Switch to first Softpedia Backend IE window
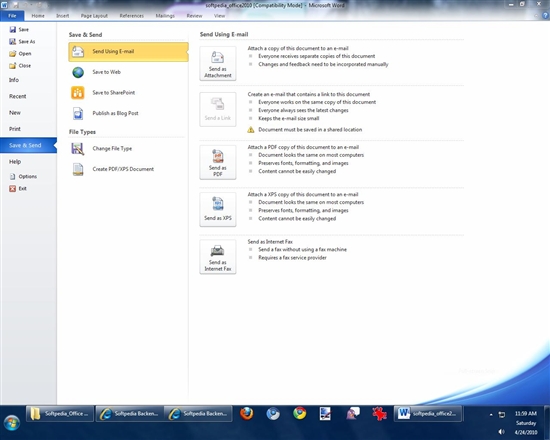Image resolution: width=550 pixels, height=440 pixels. click(129, 414)
